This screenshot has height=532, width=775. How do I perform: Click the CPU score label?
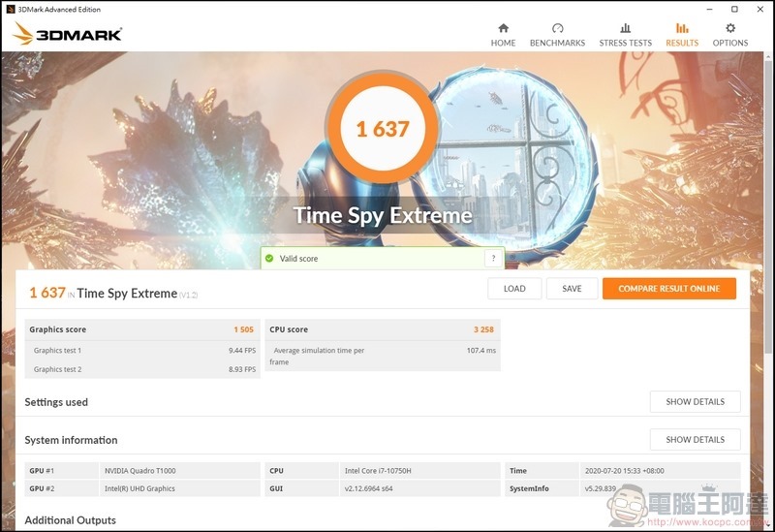289,329
